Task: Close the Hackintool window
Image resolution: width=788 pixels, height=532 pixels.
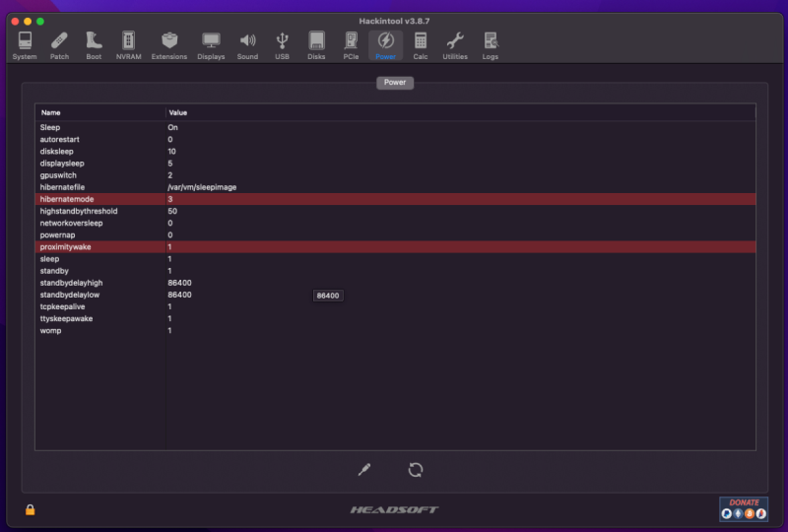Action: 15,21
